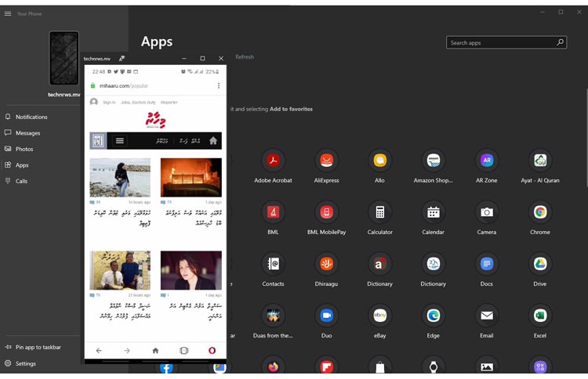This screenshot has height=379, width=588.
Task: Launch the Excel app
Action: [539, 316]
